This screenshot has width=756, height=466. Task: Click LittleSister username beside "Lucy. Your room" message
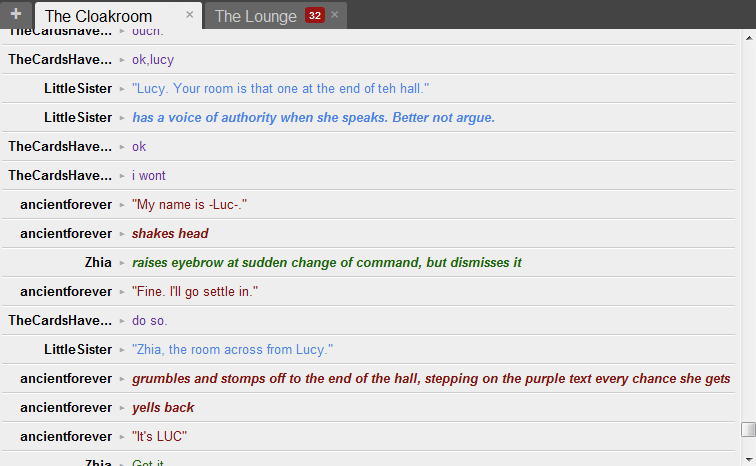[78, 89]
